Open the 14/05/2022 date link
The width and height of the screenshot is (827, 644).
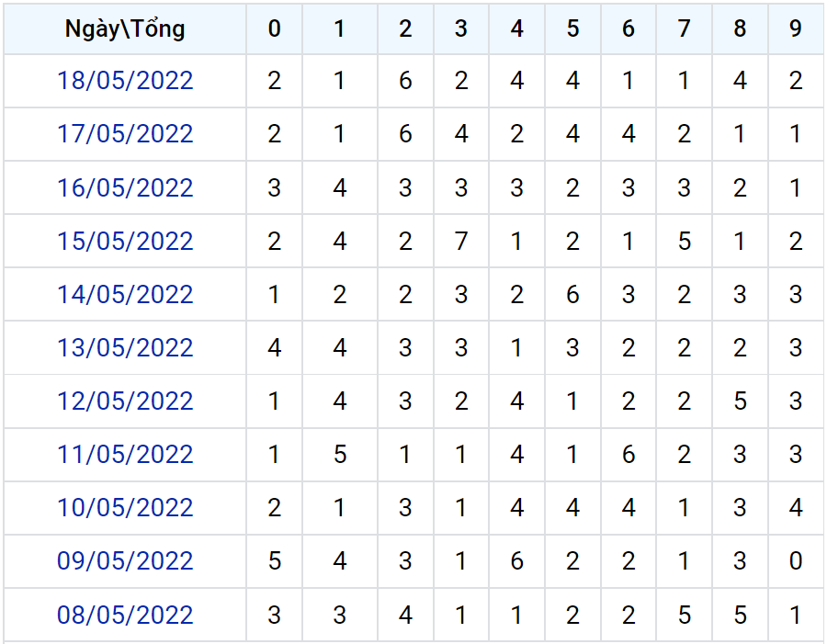click(125, 294)
